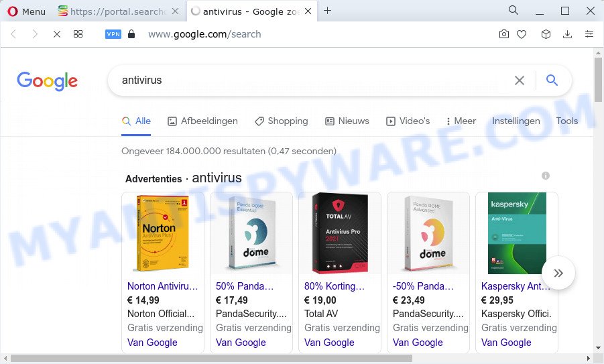Click the Norton AntiVirus Plus product image
This screenshot has height=364, width=604.
[x=162, y=233]
